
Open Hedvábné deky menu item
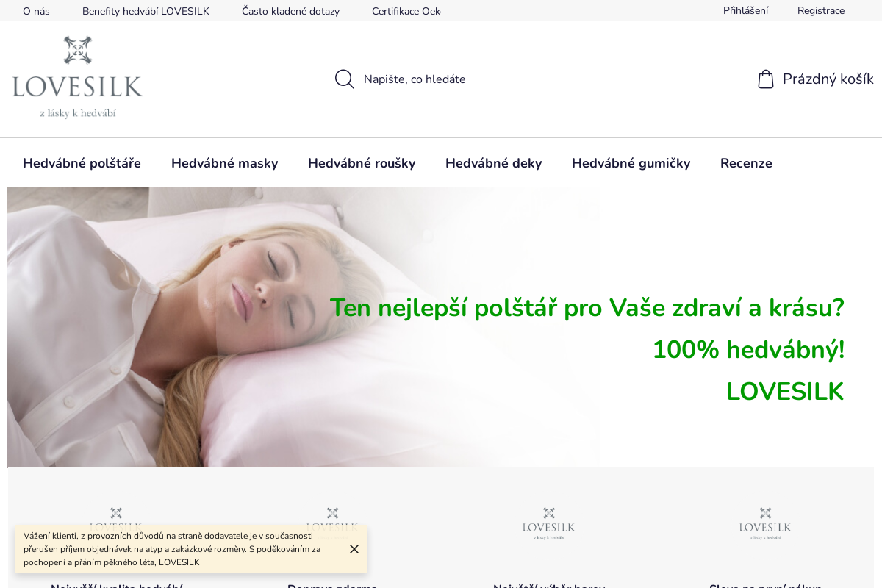point(493,163)
